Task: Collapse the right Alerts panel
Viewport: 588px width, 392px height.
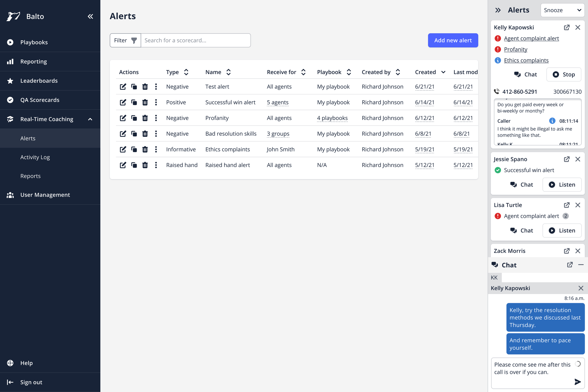Action: (498, 10)
